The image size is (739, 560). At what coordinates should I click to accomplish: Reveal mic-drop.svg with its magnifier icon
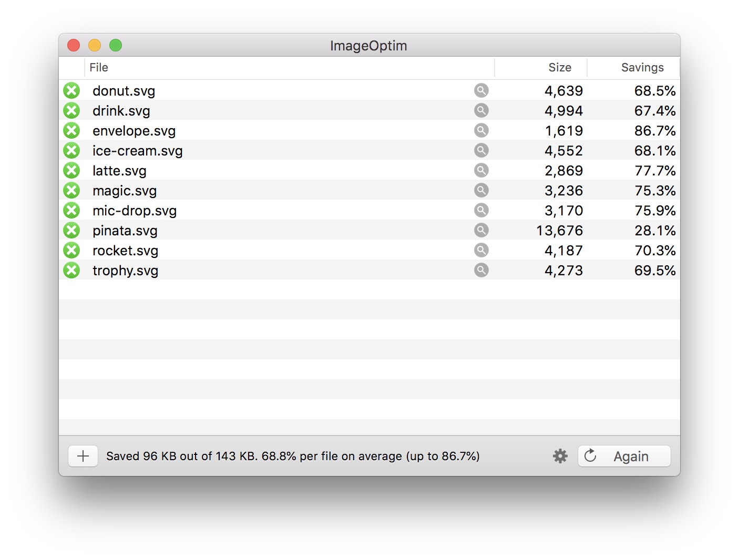(x=481, y=210)
